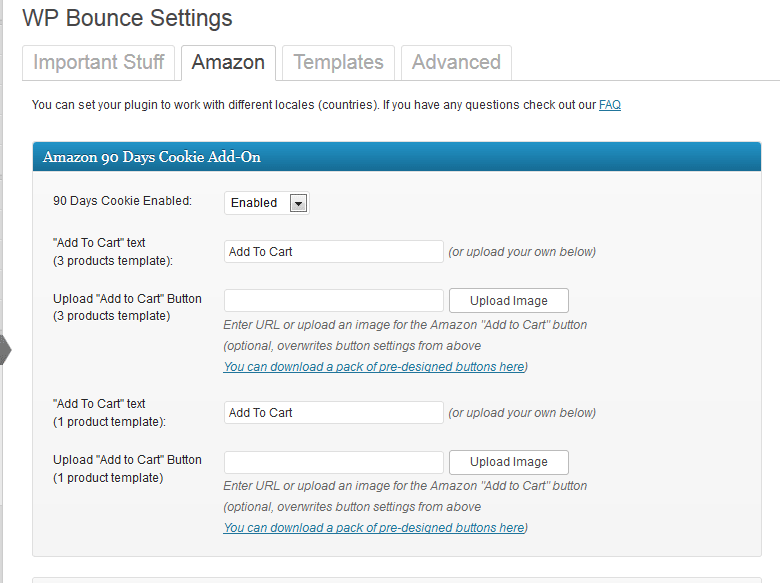Open the Advanced tab
This screenshot has height=583, width=780.
(456, 63)
